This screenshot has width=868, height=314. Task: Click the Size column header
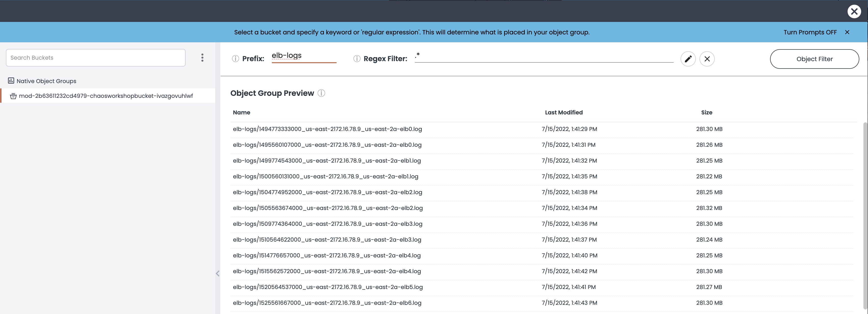point(707,113)
